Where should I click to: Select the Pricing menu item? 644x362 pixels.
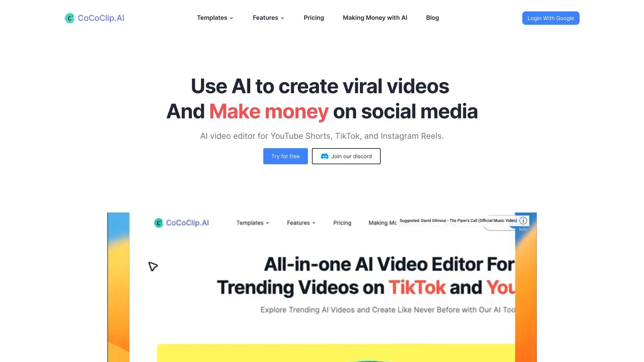[314, 18]
